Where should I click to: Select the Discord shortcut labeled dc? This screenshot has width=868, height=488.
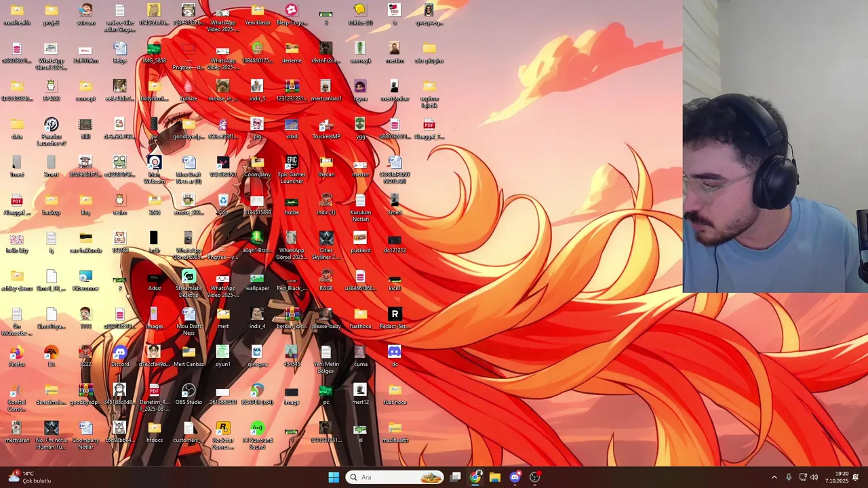(x=395, y=356)
